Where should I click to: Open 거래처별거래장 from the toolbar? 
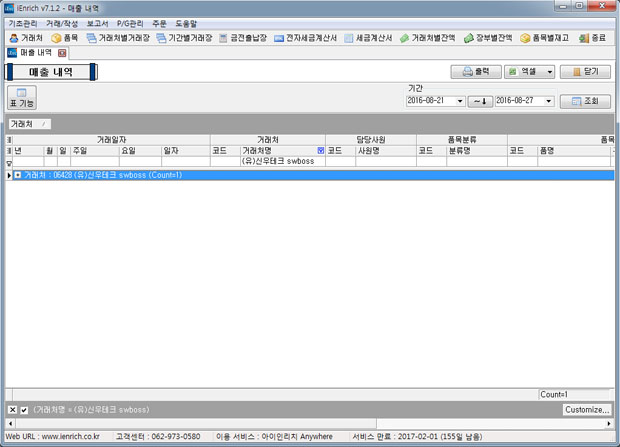pos(118,38)
